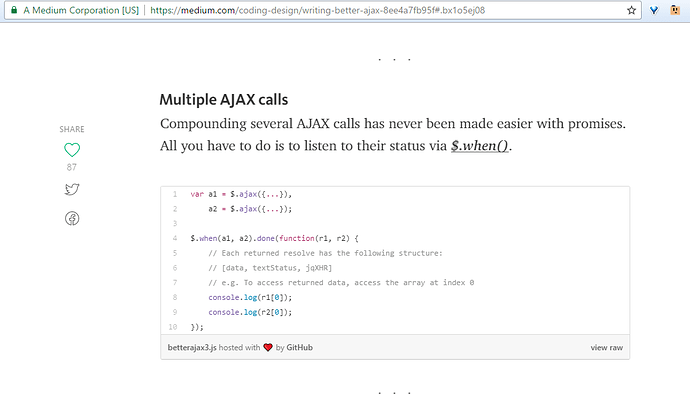Screen dimensions: 690x410
Task: Click the Multiple AJAX calls heading
Action: [x=224, y=100]
